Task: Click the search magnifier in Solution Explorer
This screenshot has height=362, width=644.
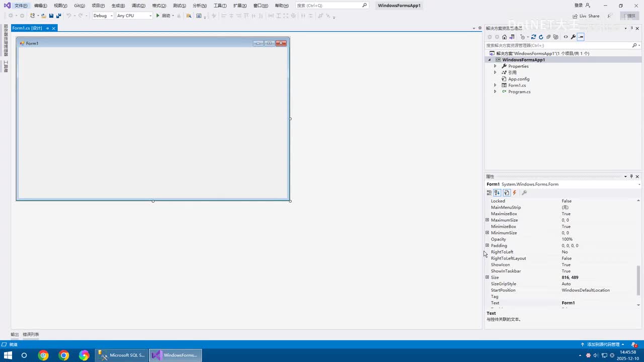Action: point(634,45)
